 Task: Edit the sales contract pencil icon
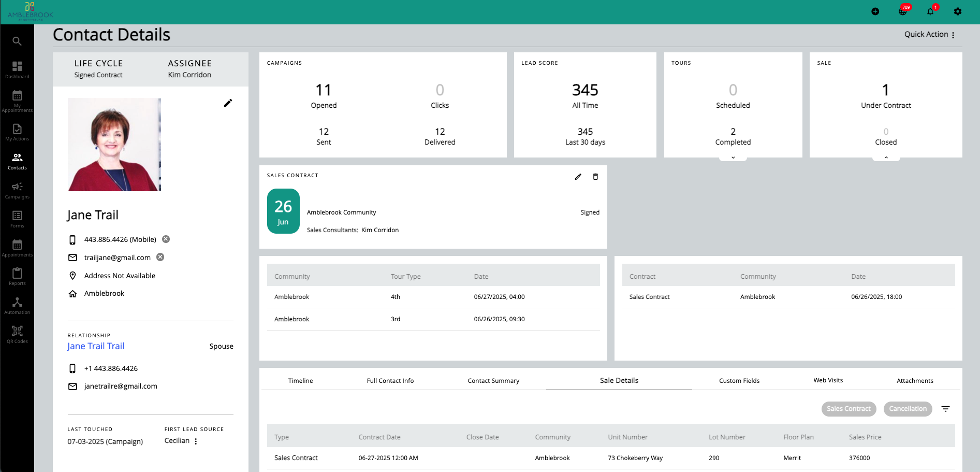coord(578,177)
